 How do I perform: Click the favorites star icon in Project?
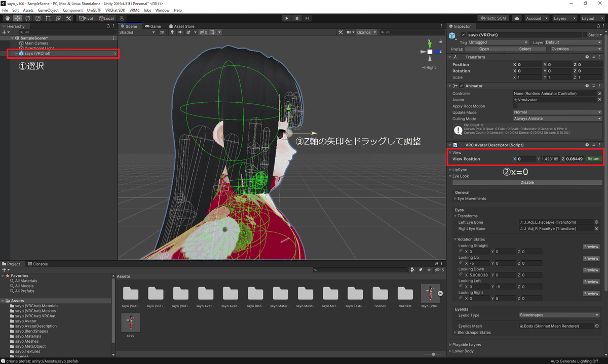pos(429,270)
